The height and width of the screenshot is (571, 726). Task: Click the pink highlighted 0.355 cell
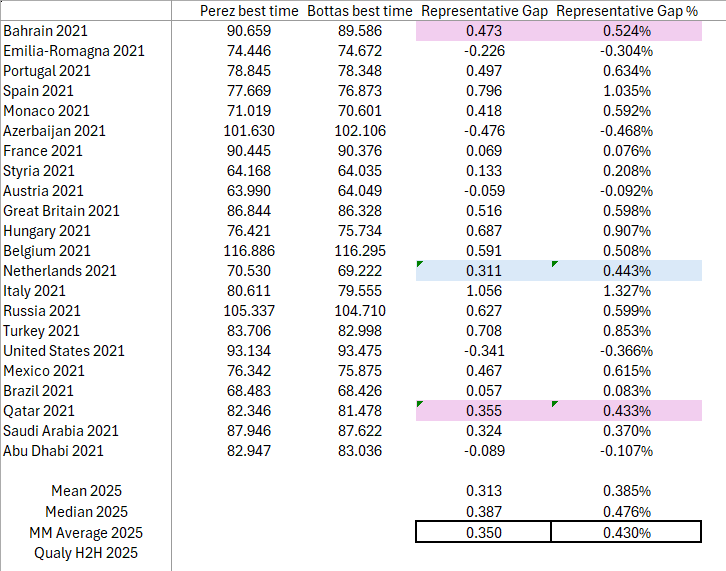point(484,411)
